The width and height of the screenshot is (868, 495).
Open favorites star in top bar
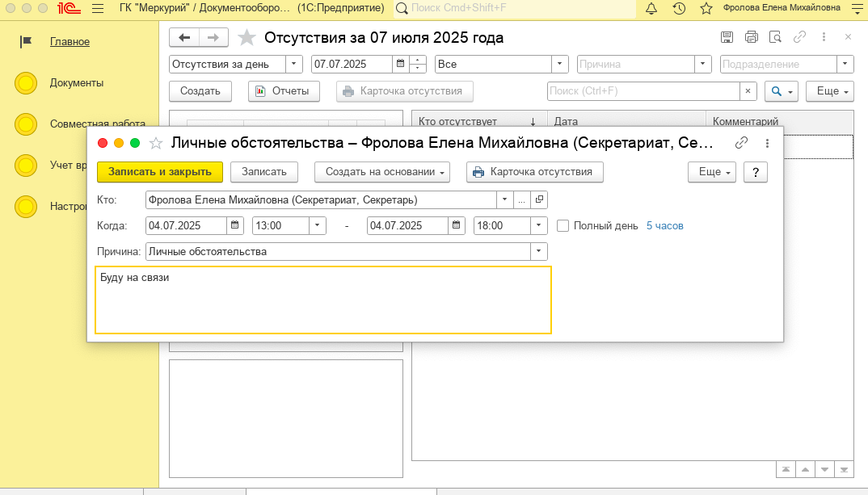(706, 9)
